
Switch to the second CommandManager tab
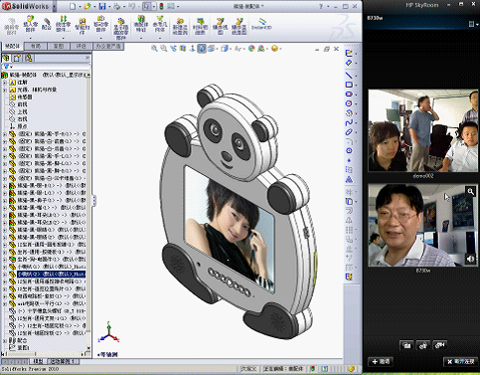point(36,46)
